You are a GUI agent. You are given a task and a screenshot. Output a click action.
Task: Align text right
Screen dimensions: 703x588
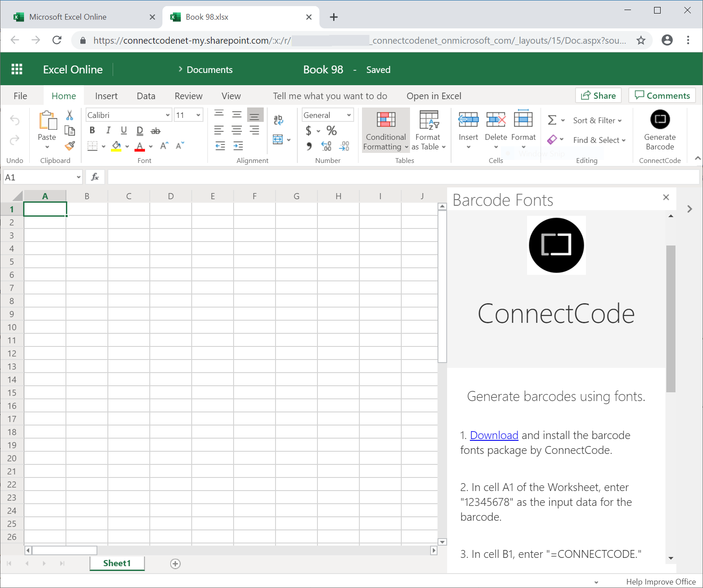tap(255, 130)
